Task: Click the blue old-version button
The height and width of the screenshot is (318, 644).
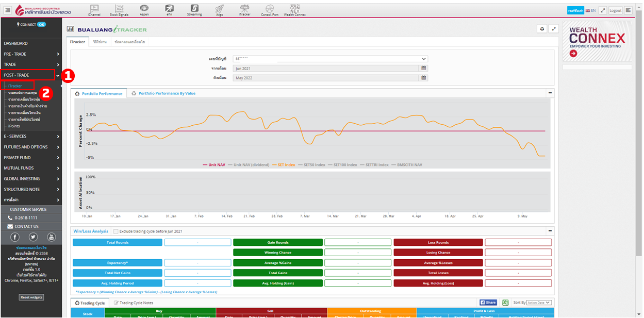Action: tap(575, 10)
